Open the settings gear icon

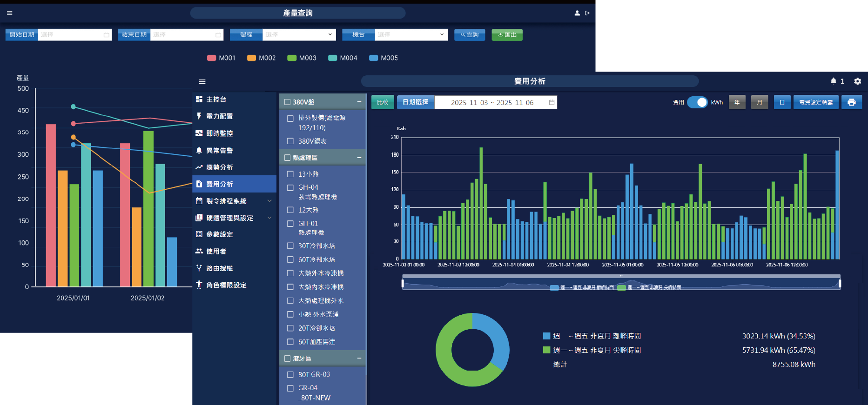857,81
